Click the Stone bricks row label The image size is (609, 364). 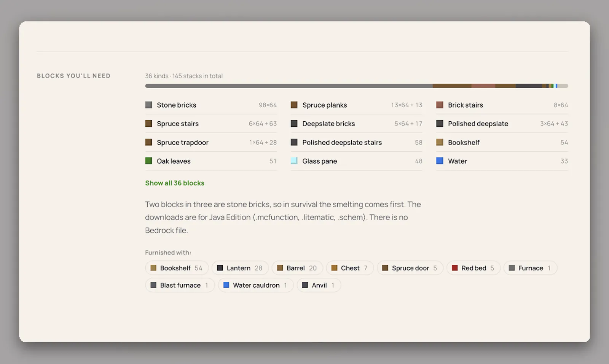click(177, 105)
